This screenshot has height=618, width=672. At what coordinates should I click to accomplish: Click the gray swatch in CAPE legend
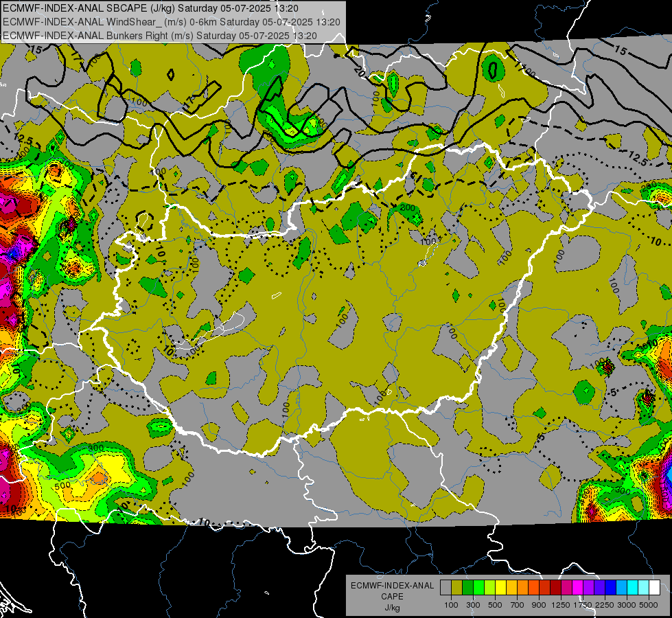pos(445,588)
